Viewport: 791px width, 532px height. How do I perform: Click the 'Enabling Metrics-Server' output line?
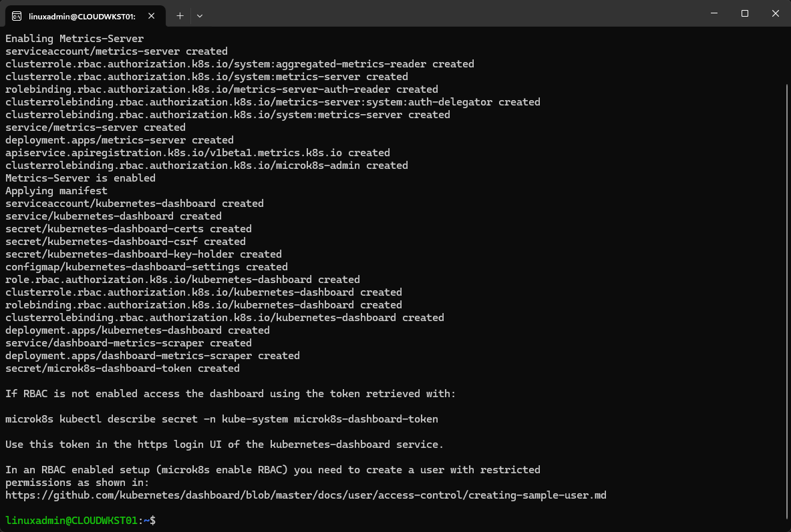(74, 38)
